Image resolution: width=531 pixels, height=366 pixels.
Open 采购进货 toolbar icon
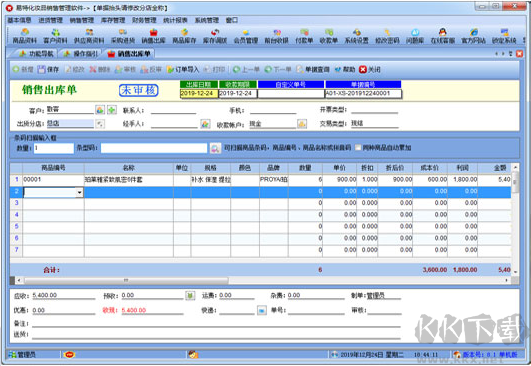tap(123, 36)
